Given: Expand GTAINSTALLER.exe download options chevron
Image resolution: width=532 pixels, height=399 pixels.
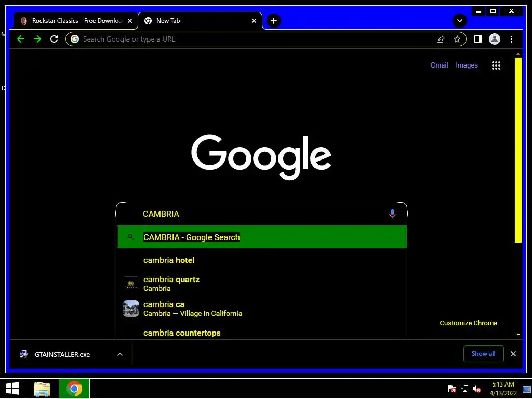Looking at the screenshot, I should [120, 354].
